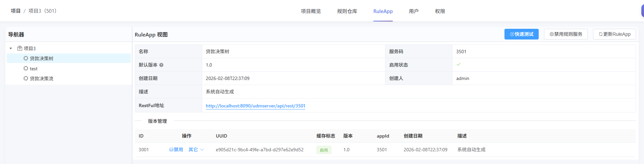Disable the rule service with 禁用规则服务
This screenshot has height=164, width=644.
tap(566, 34)
